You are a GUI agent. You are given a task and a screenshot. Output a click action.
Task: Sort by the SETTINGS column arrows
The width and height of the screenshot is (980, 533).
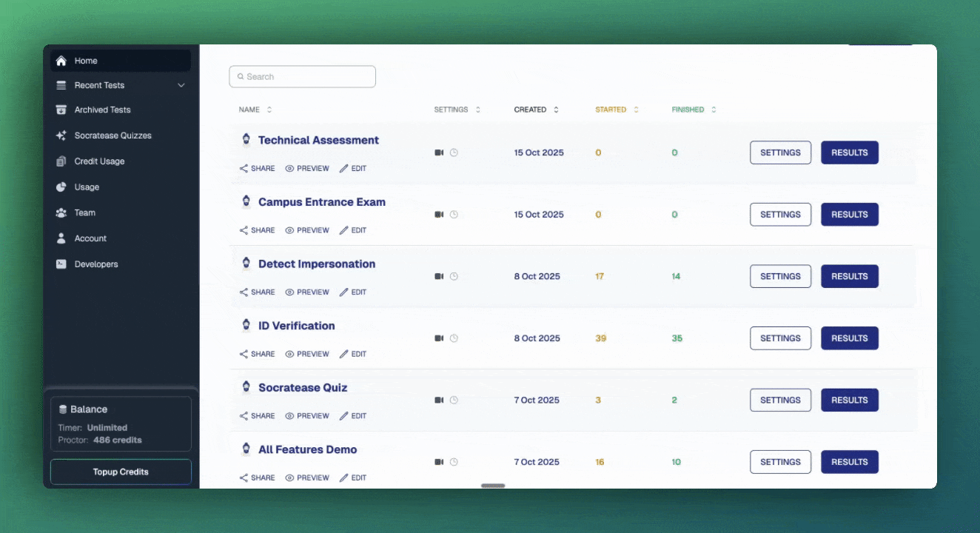tap(478, 110)
